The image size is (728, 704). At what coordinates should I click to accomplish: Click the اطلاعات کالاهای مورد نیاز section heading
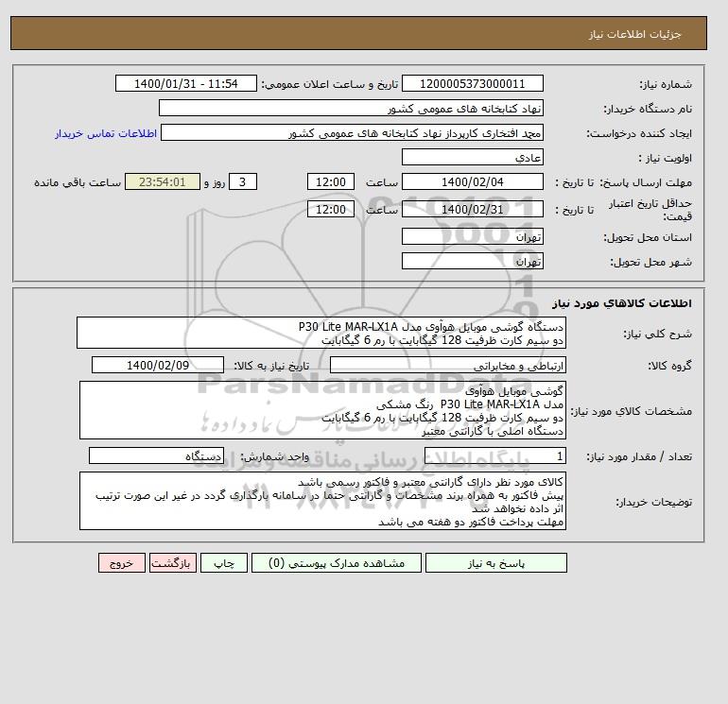(622, 303)
